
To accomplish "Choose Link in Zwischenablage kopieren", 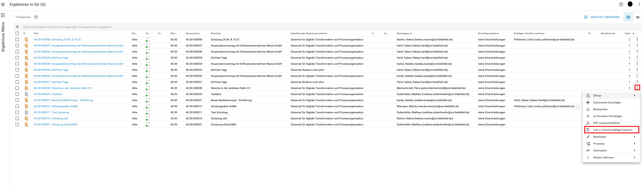I will 612,130.
